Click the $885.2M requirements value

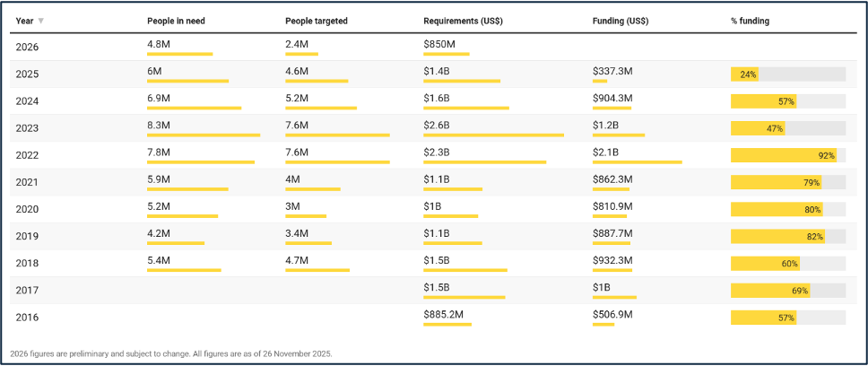coord(443,313)
